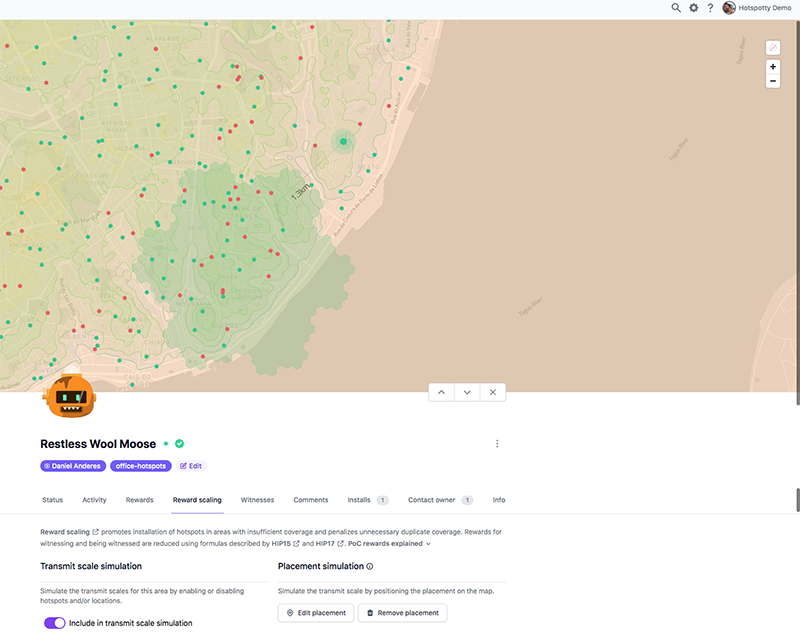Zoom out on the map with the minus
Viewport: 800px width, 639px height.
772,80
